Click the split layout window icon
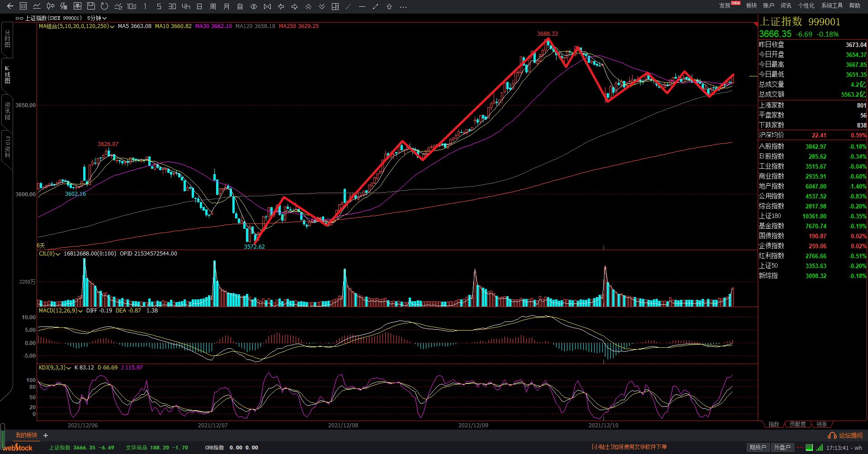Screen dimensions: 868x454 tap(335, 6)
